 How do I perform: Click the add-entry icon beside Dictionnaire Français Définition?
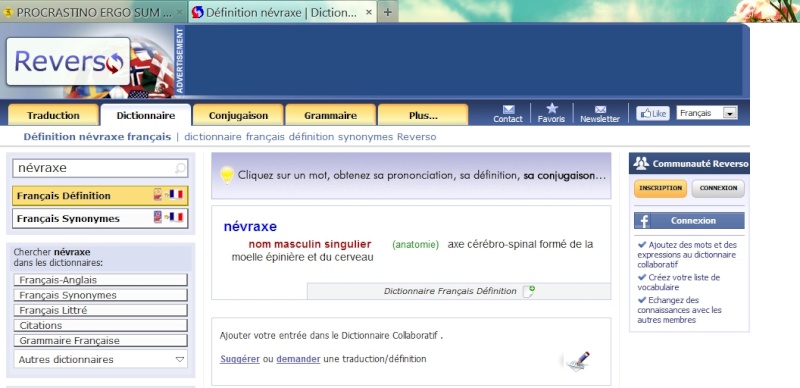[529, 292]
